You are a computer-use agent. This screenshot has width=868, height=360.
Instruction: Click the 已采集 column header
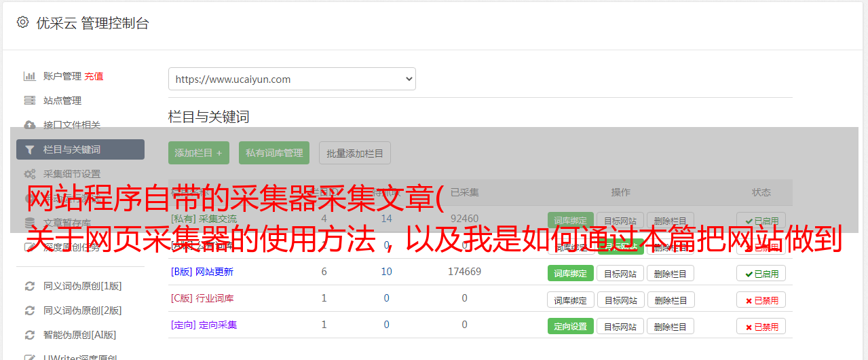pyautogui.click(x=464, y=192)
